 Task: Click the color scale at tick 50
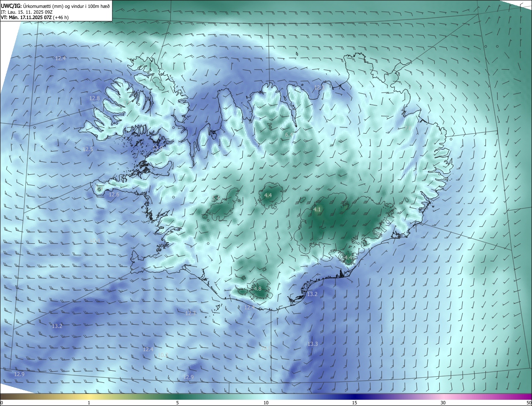coord(529,403)
